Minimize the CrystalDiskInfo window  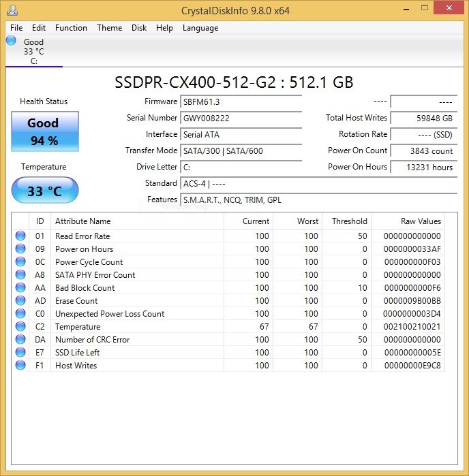click(x=406, y=9)
